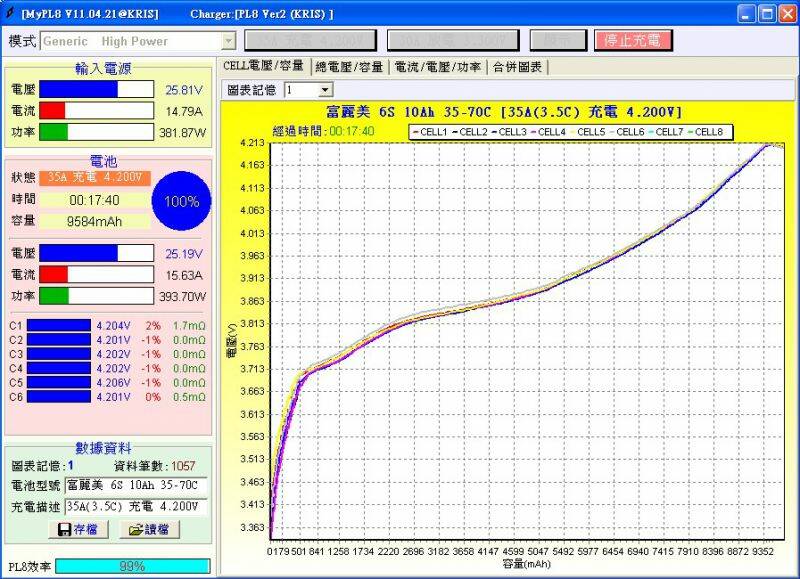
Task: Click the CELL3 legend entry
Action: (508, 132)
